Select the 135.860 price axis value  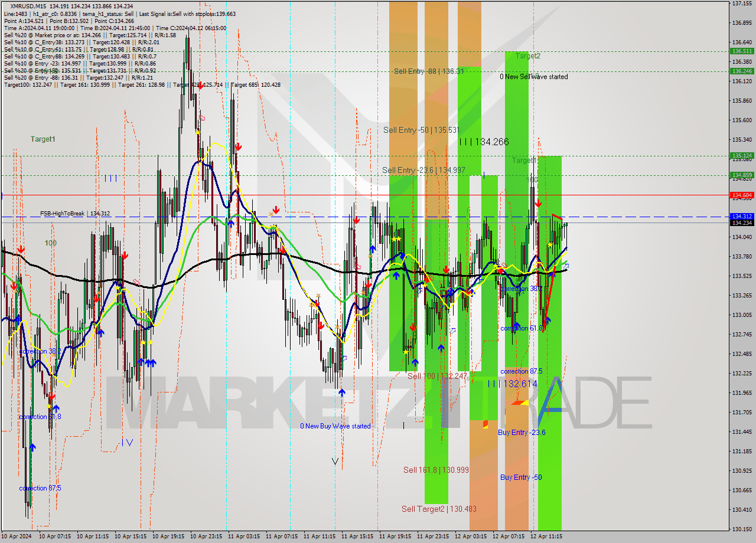tap(742, 101)
